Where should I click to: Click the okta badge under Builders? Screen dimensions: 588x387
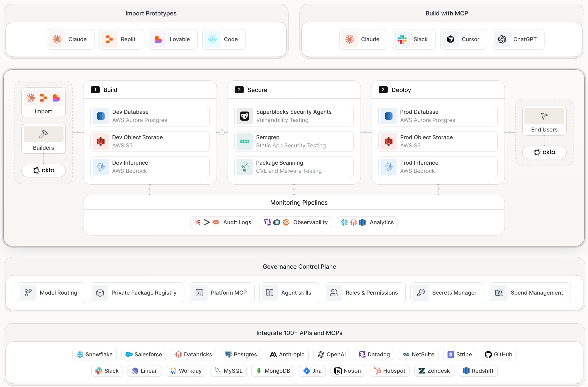(x=44, y=170)
